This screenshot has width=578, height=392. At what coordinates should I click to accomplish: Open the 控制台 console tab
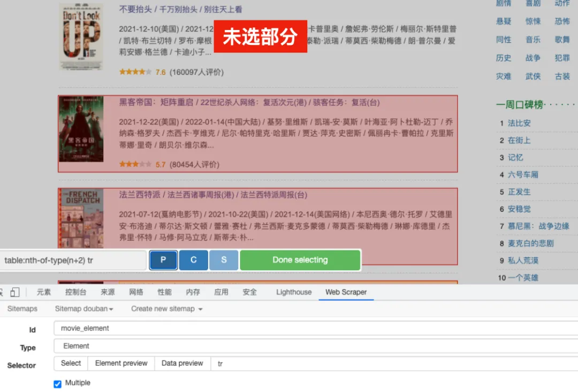click(x=75, y=292)
